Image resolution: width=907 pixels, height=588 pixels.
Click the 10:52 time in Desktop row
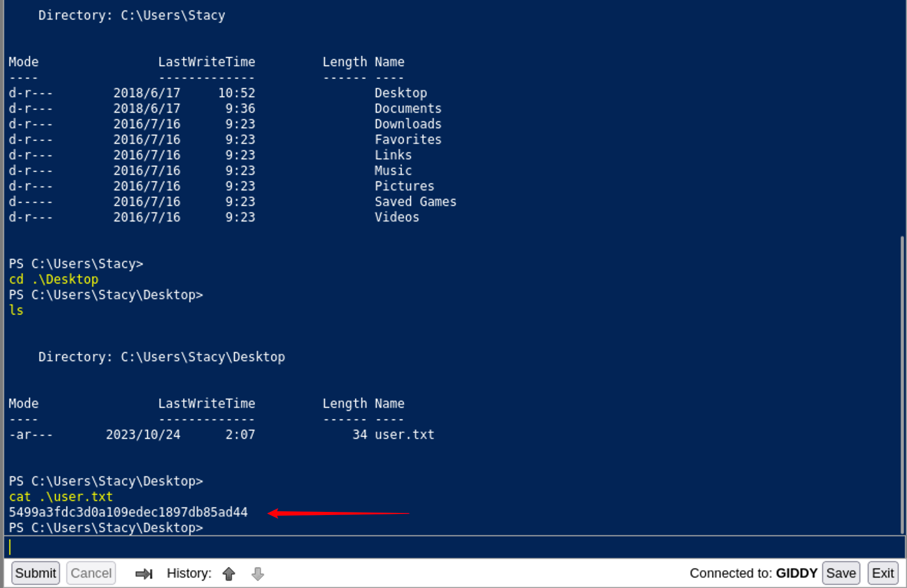click(x=236, y=93)
